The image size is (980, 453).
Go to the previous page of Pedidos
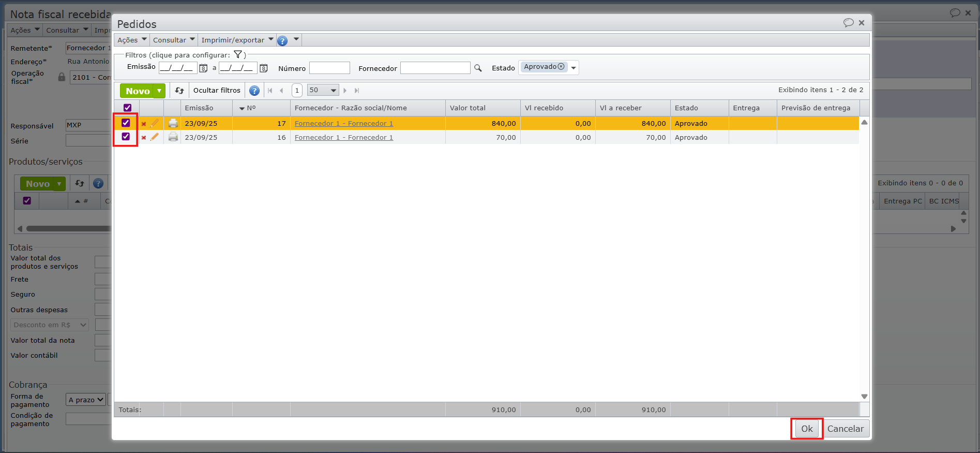281,91
